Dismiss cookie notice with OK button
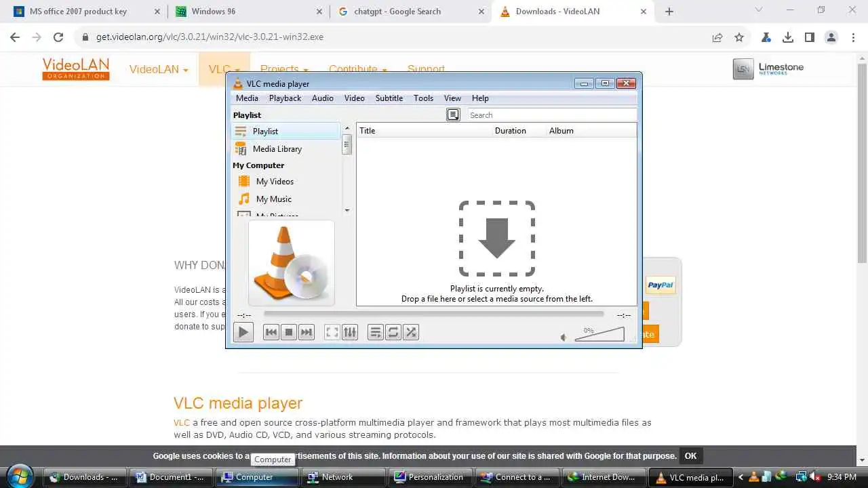The height and width of the screenshot is (488, 868). tap(690, 456)
